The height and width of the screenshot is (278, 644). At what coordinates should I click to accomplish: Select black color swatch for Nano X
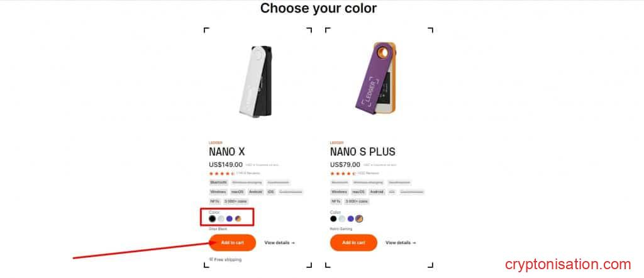213,219
